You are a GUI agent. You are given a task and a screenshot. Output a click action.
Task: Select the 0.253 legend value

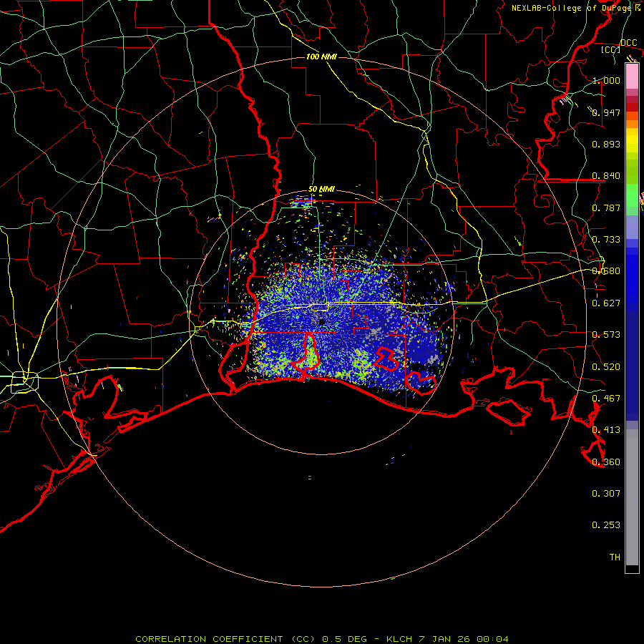click(606, 525)
